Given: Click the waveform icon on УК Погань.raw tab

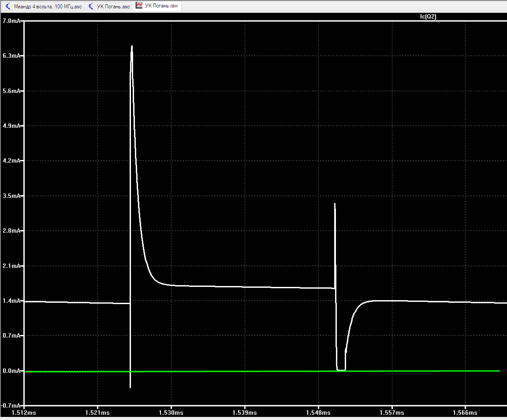Looking at the screenshot, I should (139, 5).
